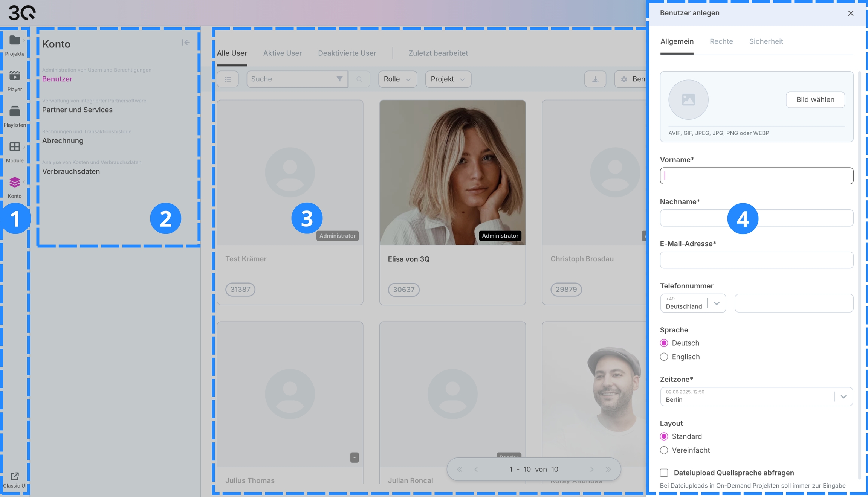Switch to the Rechte tab

[721, 41]
